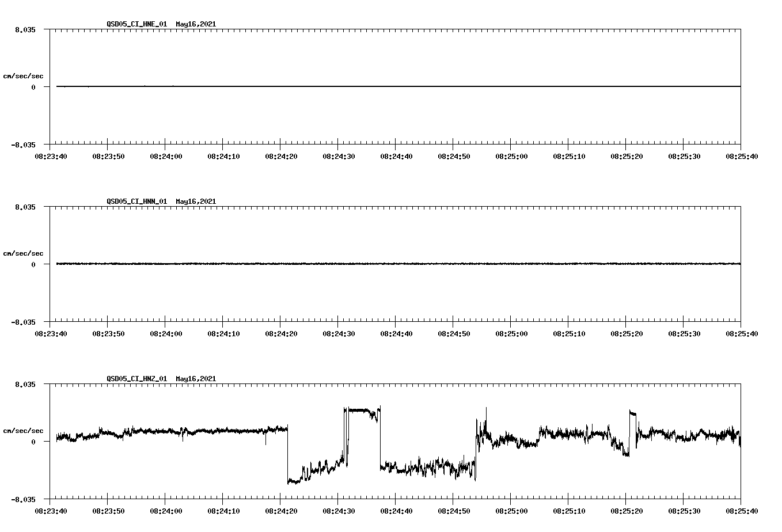Click the 08:25:40 label on bottom axis
782x532 pixels.
pos(743,510)
